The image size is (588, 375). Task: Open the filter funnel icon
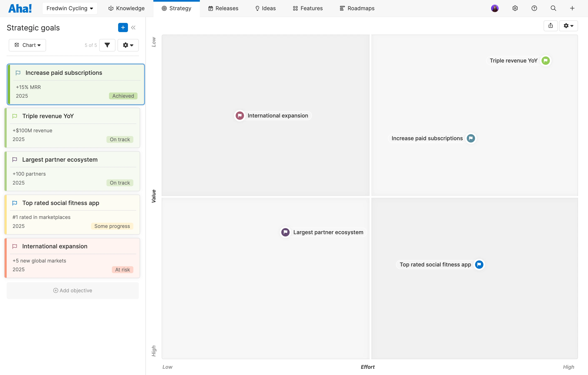point(107,45)
